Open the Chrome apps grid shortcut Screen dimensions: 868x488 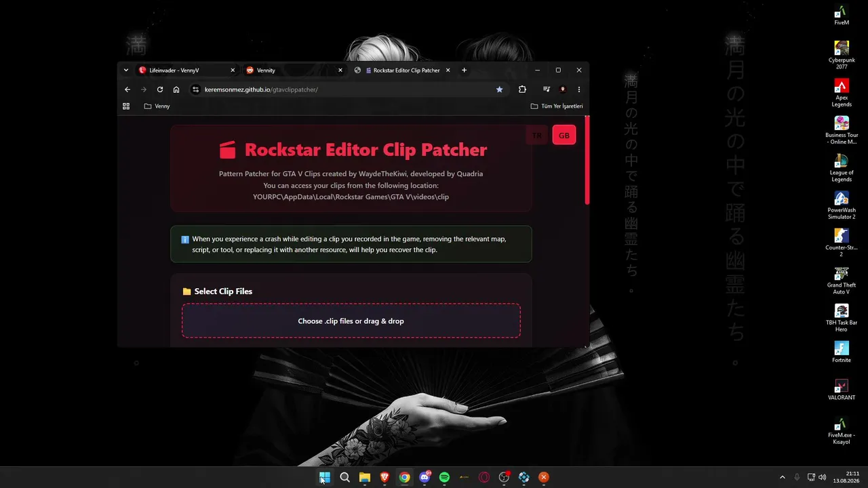pyautogui.click(x=126, y=106)
